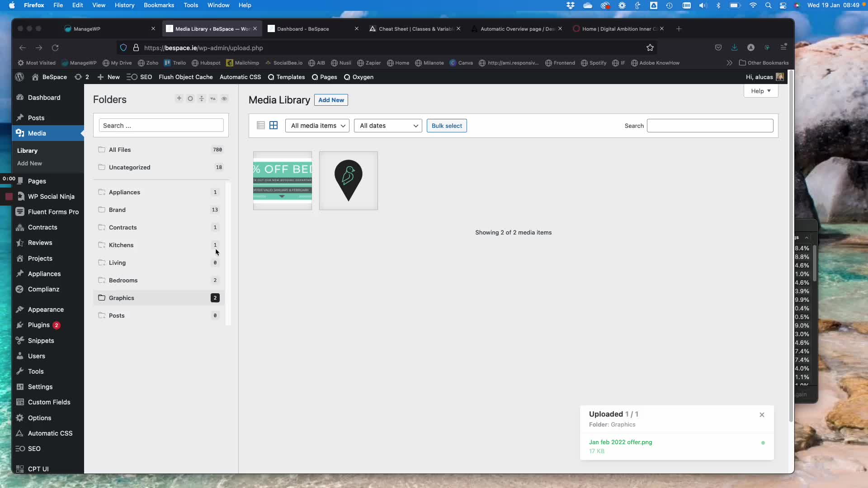Click the sort folders icon
Image resolution: width=868 pixels, height=488 pixels.
[213, 99]
